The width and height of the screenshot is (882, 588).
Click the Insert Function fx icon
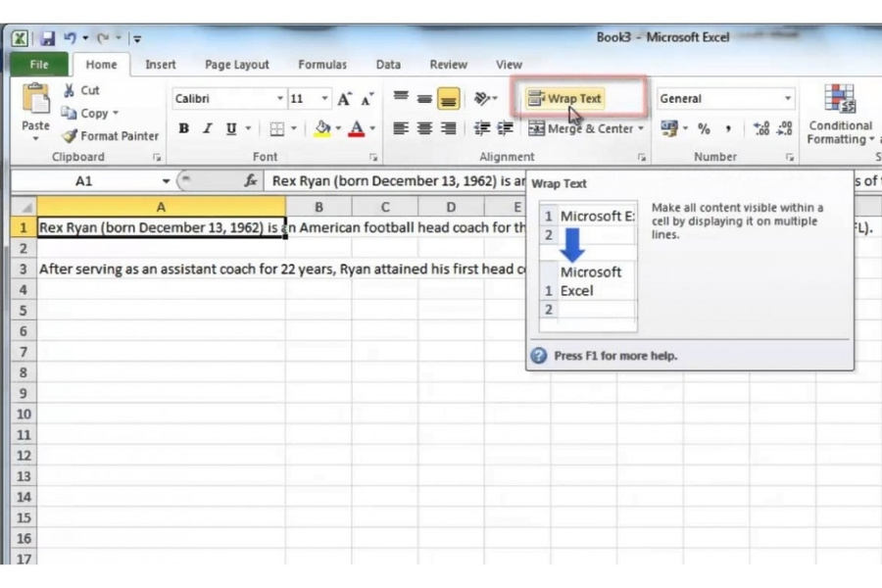pos(251,181)
